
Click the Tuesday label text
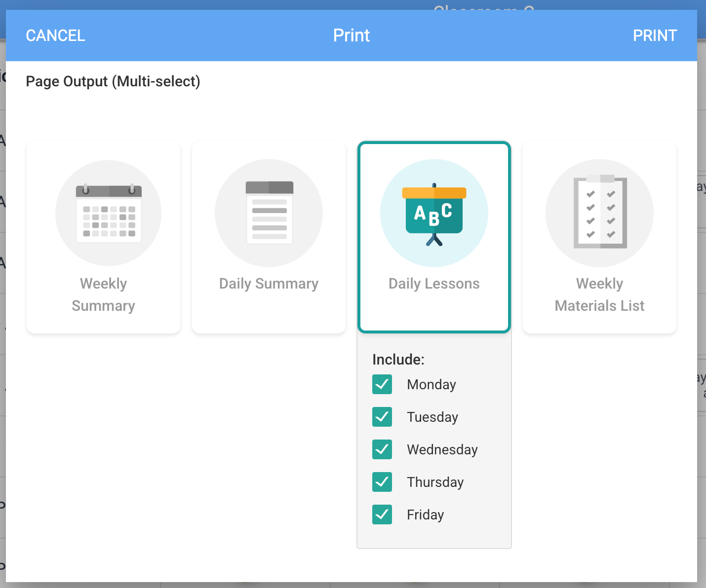432,417
